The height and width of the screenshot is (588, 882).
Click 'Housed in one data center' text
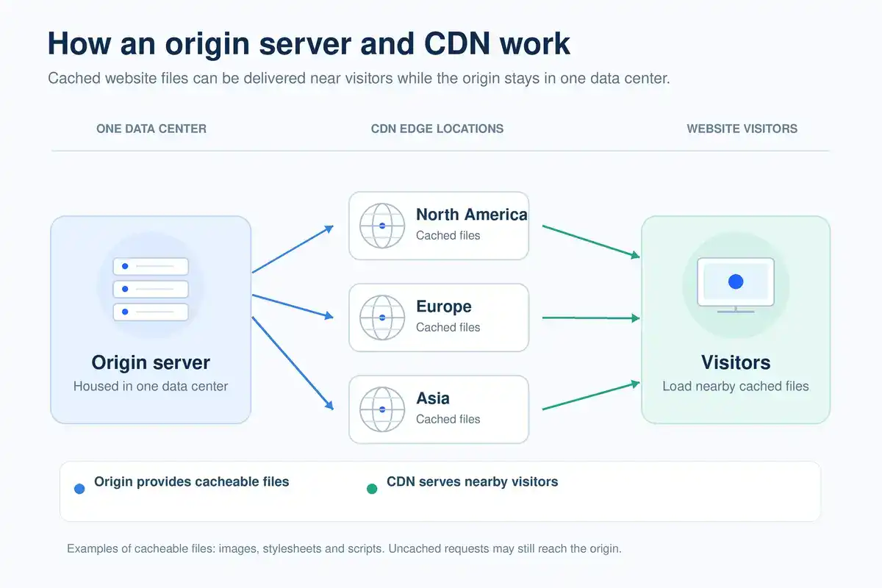tap(151, 386)
